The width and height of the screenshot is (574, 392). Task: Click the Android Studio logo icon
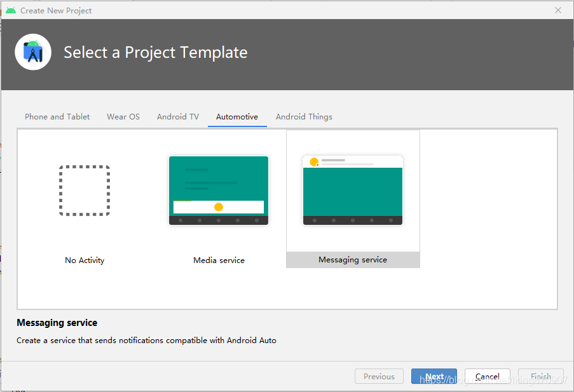pyautogui.click(x=33, y=52)
